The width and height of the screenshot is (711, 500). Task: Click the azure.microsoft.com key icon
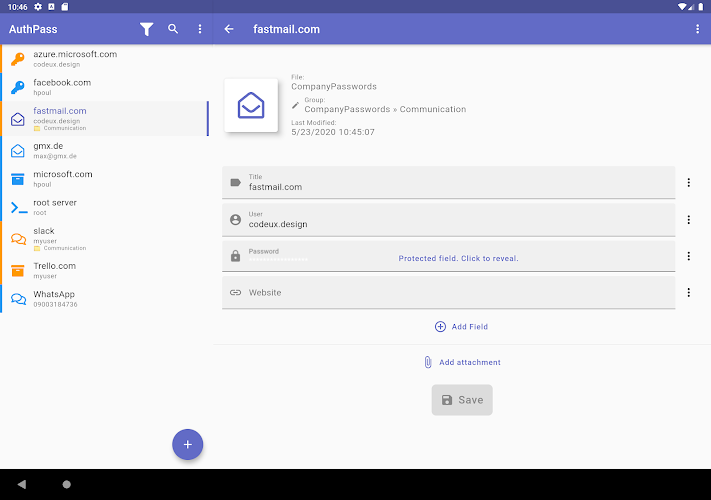(x=18, y=59)
